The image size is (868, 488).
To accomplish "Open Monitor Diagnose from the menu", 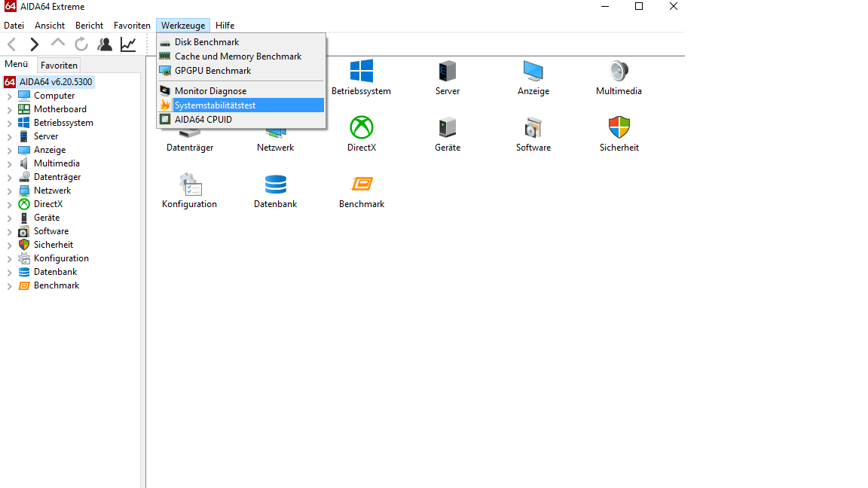I will [x=241, y=90].
